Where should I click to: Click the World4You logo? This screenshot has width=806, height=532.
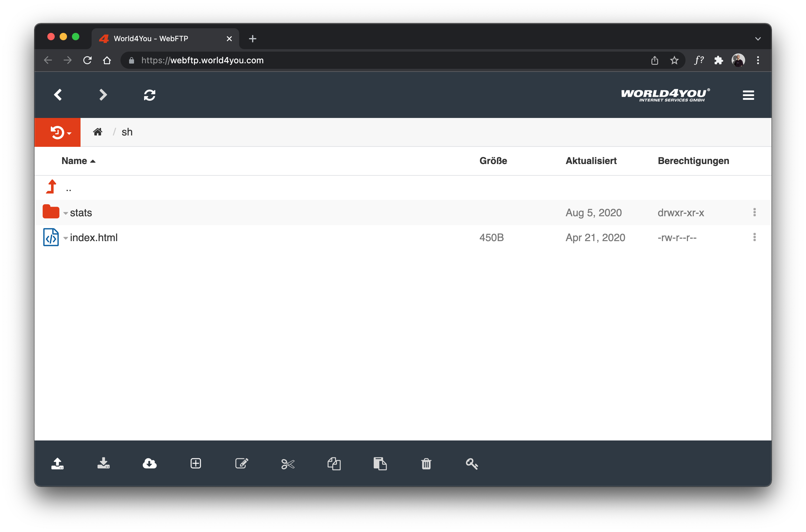[665, 95]
